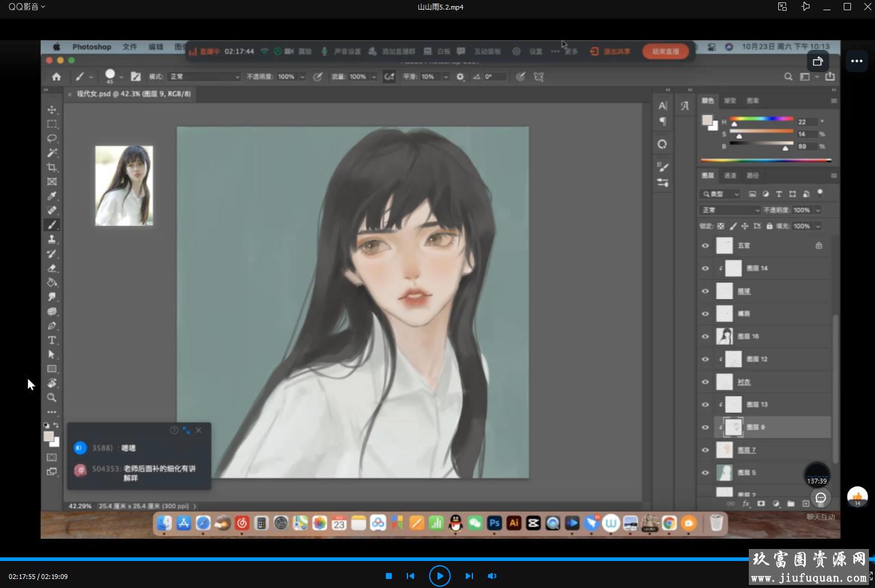Select the Lasso tool
The height and width of the screenshot is (588, 875).
[52, 138]
